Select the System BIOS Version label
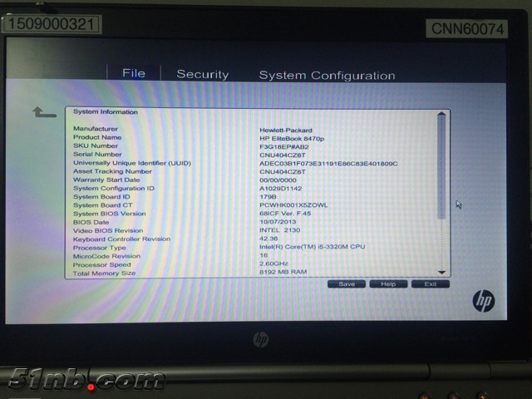 pyautogui.click(x=109, y=214)
